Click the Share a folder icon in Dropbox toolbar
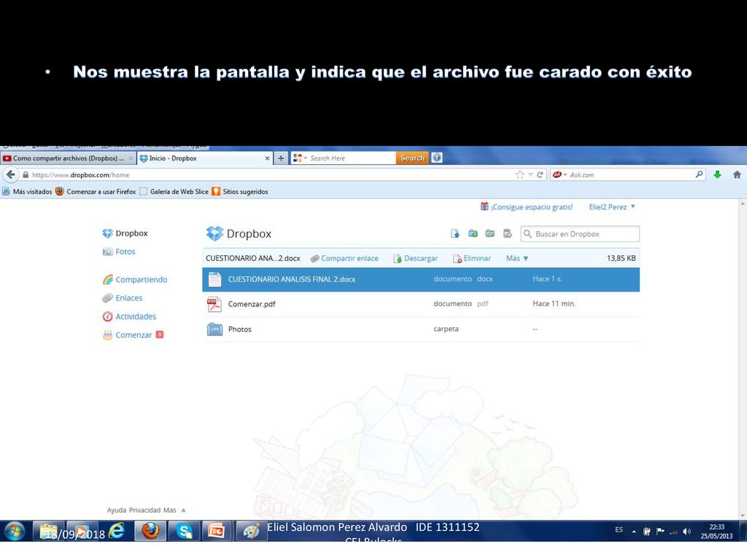This screenshot has height=560, width=747. click(489, 233)
